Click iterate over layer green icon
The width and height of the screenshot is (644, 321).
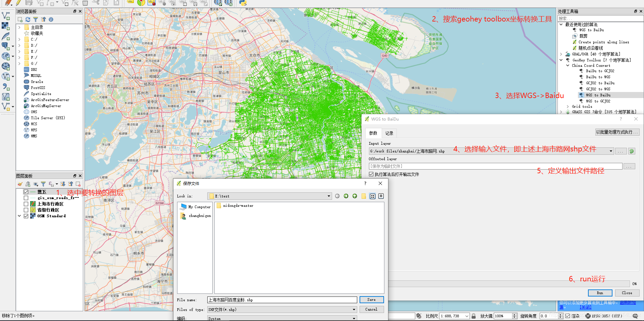[x=632, y=151]
